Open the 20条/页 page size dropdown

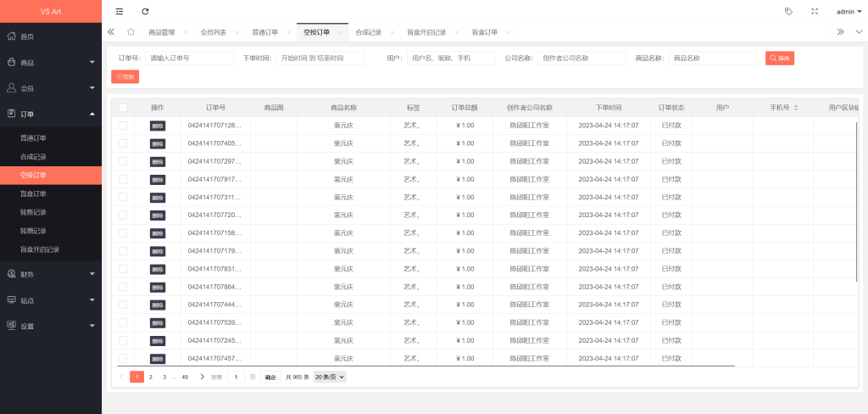point(330,377)
